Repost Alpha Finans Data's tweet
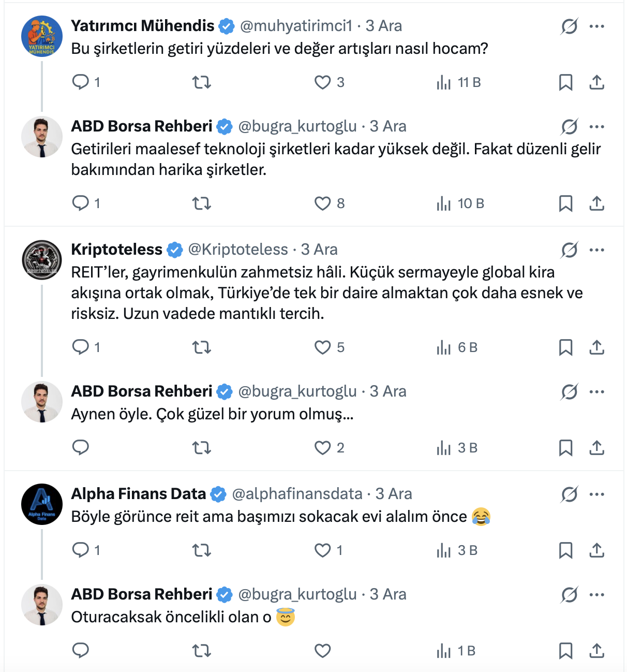Image resolution: width=627 pixels, height=672 pixels. (x=201, y=550)
